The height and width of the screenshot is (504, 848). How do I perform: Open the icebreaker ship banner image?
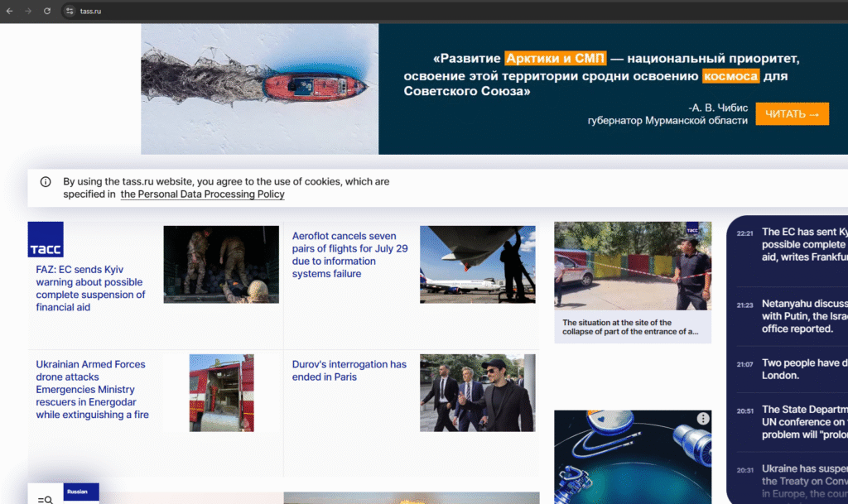tap(259, 89)
